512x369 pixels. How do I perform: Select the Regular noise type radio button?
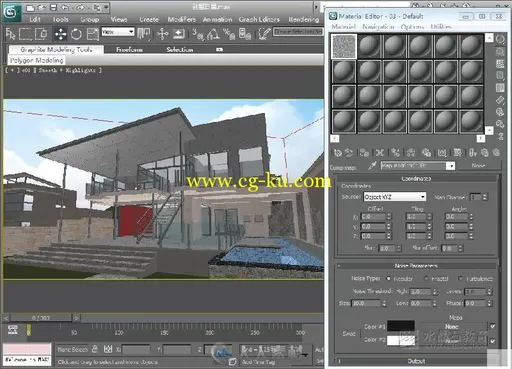389,278
